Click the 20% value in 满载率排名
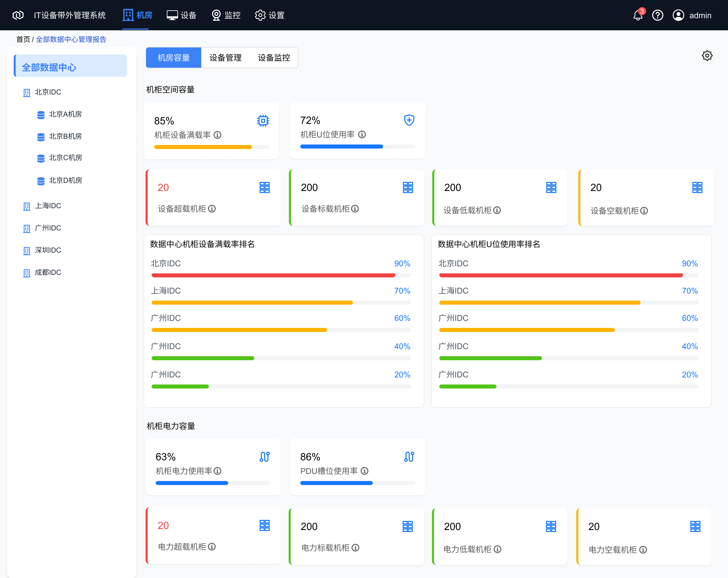 pyautogui.click(x=402, y=375)
